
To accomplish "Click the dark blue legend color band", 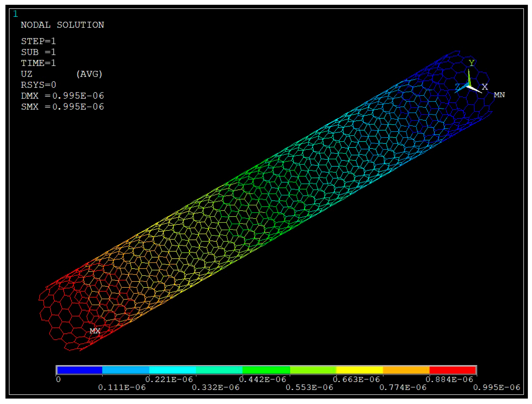I will (80, 370).
